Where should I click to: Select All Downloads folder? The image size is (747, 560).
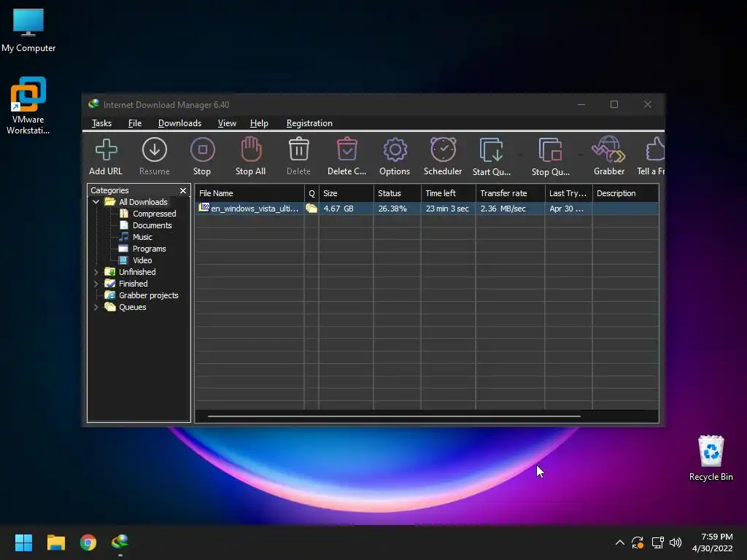[x=143, y=202]
